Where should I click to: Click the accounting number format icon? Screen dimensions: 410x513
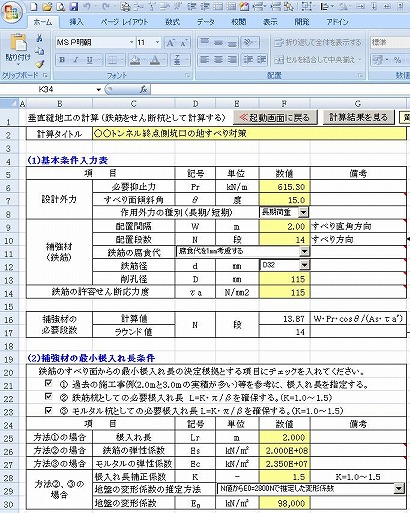(378, 60)
